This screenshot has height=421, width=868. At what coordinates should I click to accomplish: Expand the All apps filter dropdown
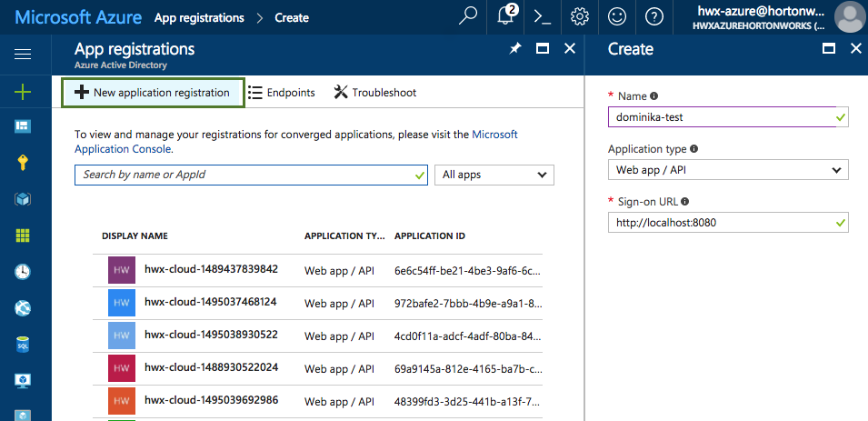[x=494, y=175]
